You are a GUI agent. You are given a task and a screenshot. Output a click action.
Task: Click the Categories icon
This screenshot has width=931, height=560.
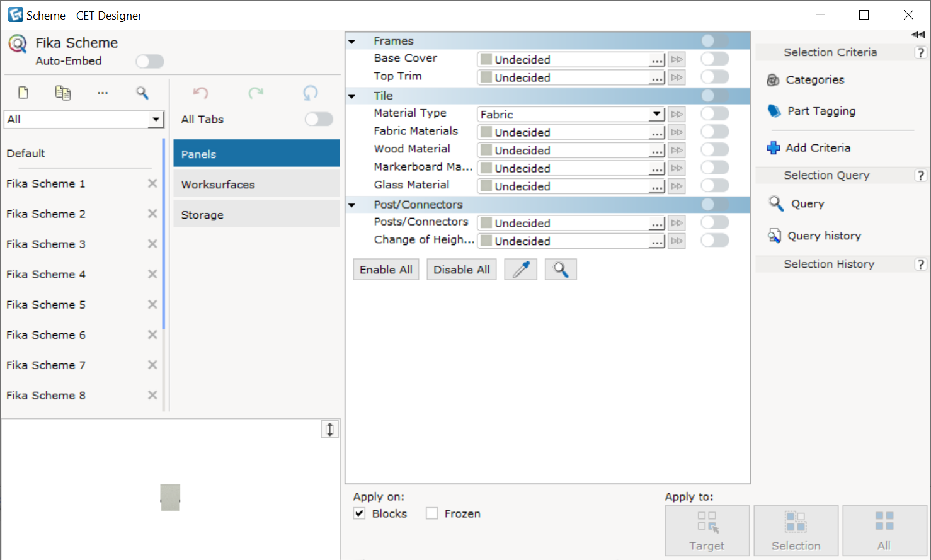pos(774,80)
